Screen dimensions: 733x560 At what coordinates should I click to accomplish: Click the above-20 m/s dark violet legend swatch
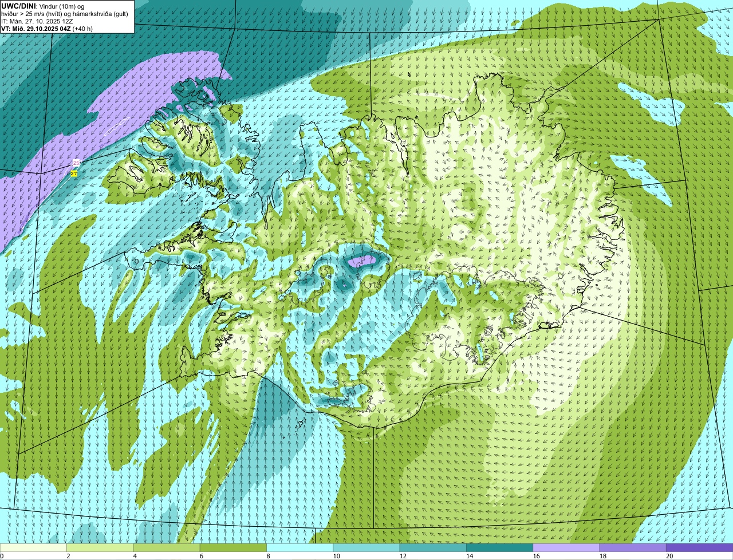point(699,548)
